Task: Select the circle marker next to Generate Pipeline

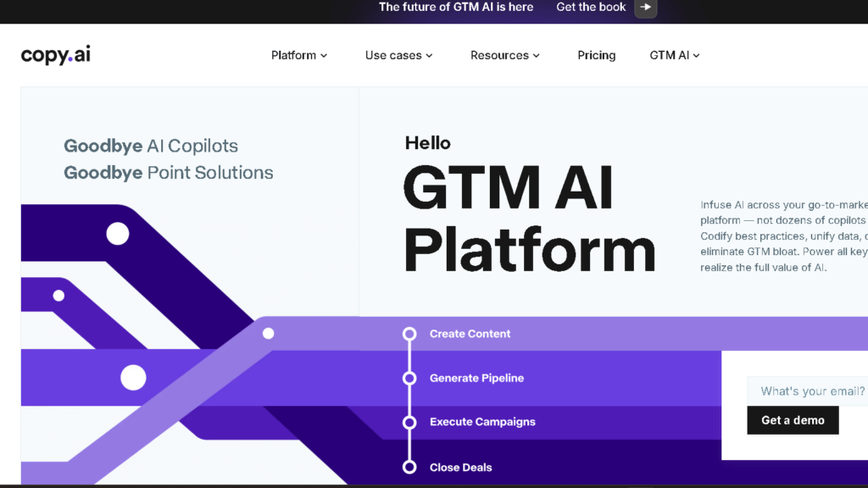Action: tap(409, 378)
